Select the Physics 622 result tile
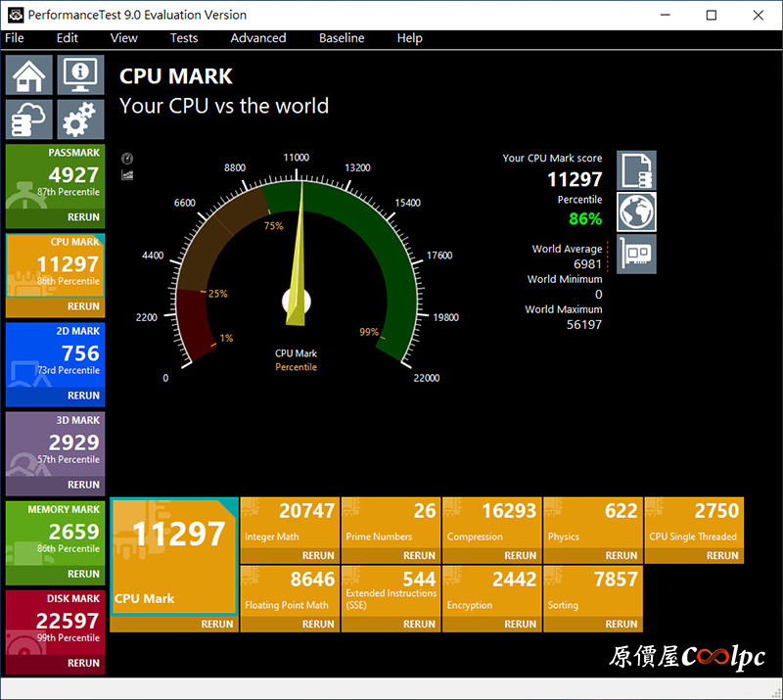 (x=593, y=523)
